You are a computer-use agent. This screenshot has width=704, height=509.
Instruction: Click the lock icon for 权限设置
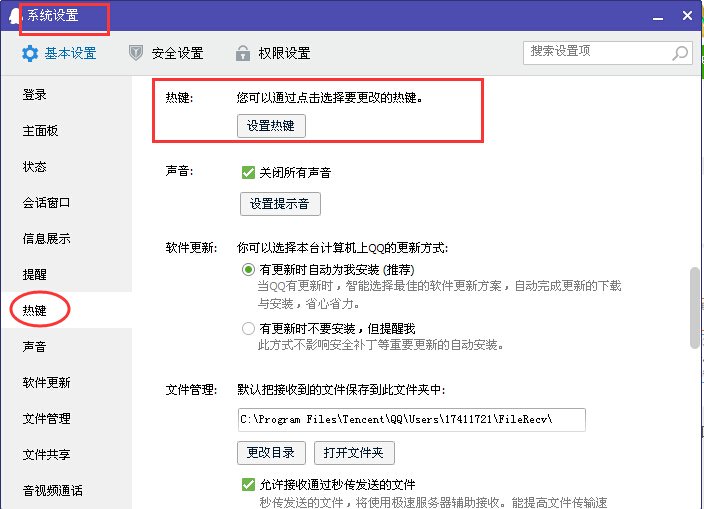tap(243, 53)
